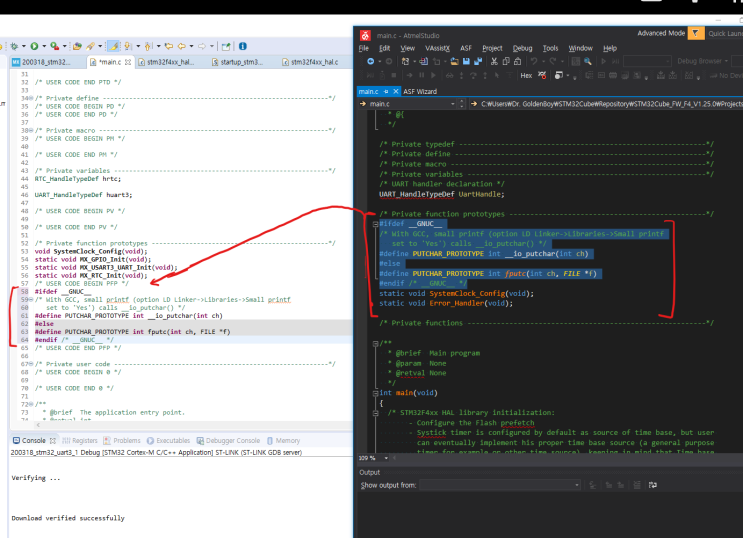Select the Debugger Console tab
The image size is (743, 538).
point(228,440)
